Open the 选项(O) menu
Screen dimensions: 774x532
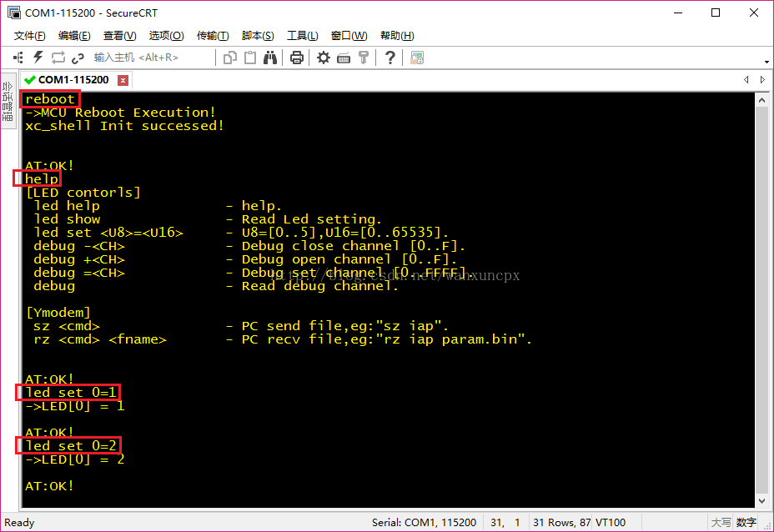(165, 35)
